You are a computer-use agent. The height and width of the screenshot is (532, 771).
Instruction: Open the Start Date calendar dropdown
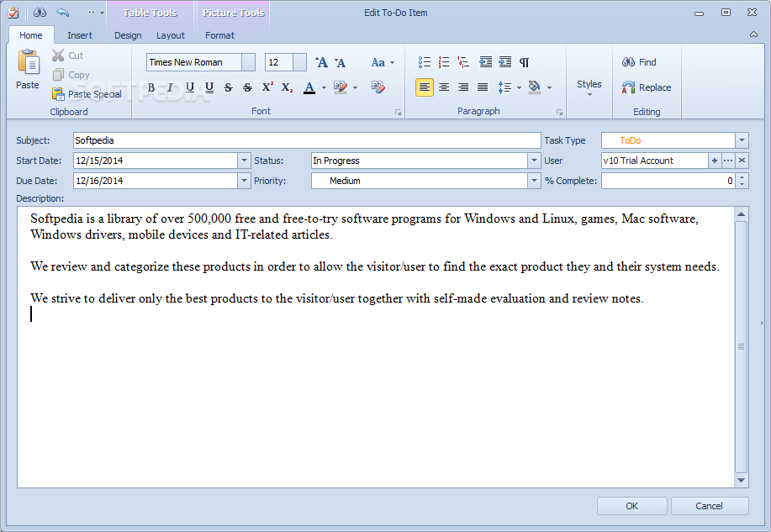[x=244, y=161]
